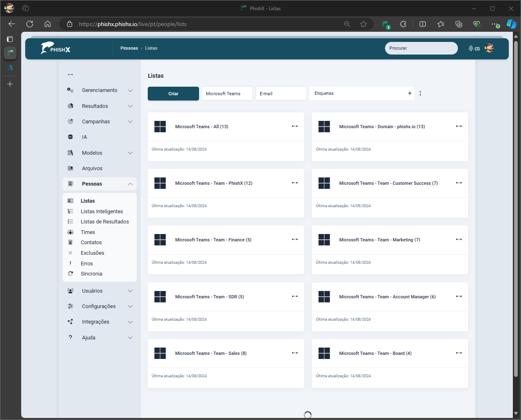Expand the Integrações menu chevron
521x420 pixels.
coord(130,322)
